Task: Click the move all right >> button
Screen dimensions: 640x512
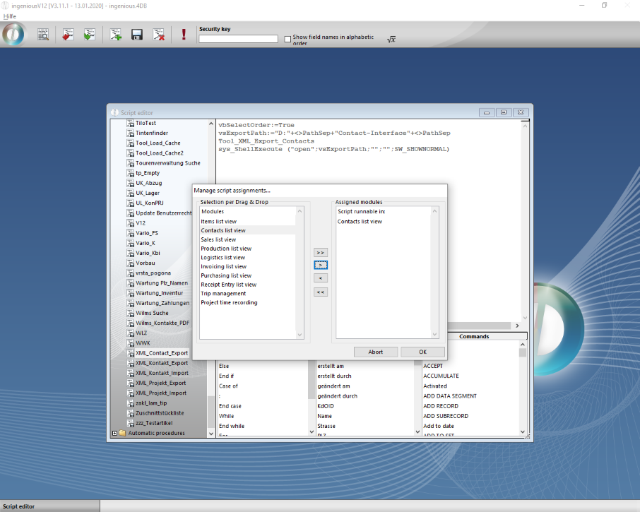Action: click(x=320, y=252)
